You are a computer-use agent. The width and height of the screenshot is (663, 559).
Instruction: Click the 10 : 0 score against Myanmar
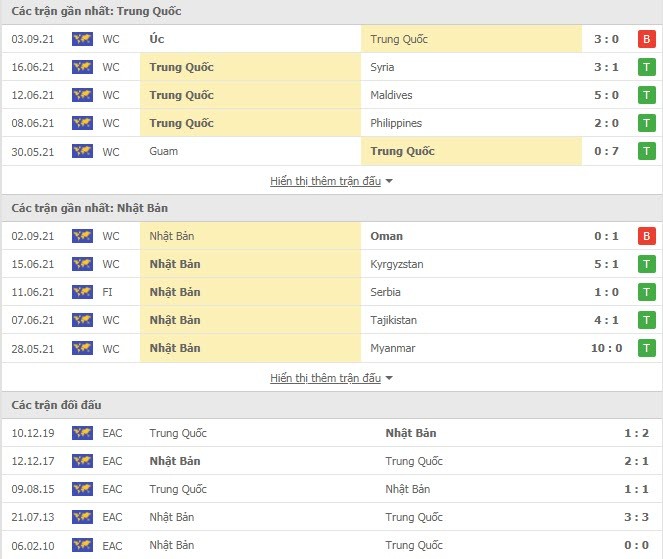[606, 348]
